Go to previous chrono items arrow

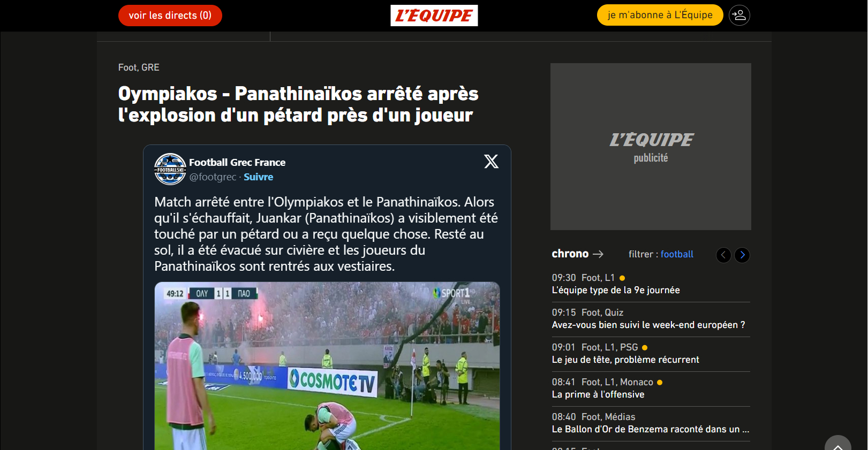pyautogui.click(x=723, y=255)
